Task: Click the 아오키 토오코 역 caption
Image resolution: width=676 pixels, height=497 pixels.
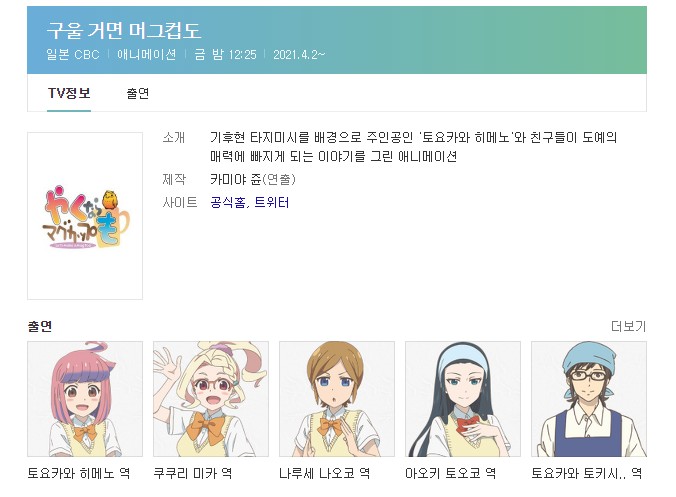Action: pos(451,473)
